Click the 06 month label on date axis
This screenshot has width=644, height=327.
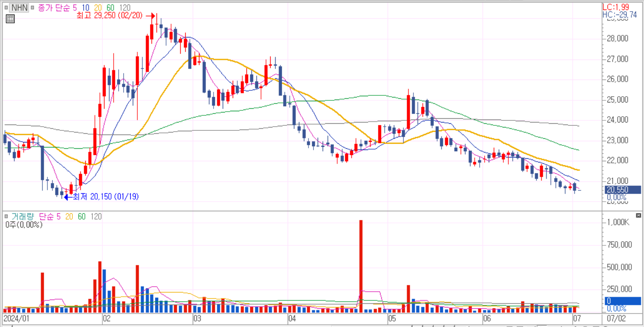[487, 319]
